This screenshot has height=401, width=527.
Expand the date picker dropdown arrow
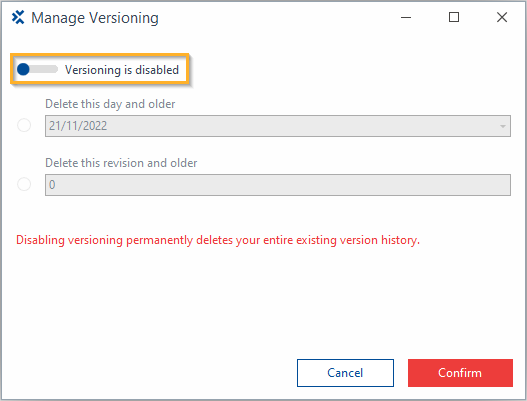coord(502,126)
